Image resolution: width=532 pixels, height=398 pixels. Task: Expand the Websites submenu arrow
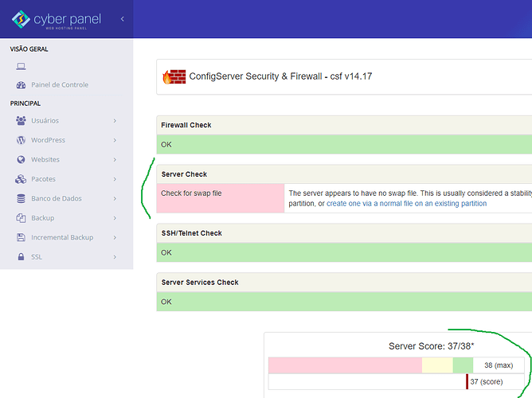[x=115, y=159]
